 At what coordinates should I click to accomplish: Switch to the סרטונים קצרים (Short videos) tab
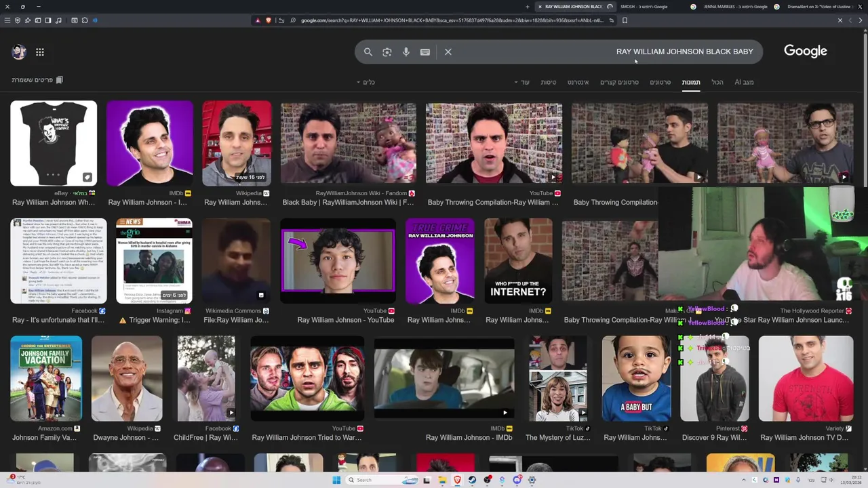[x=619, y=82]
